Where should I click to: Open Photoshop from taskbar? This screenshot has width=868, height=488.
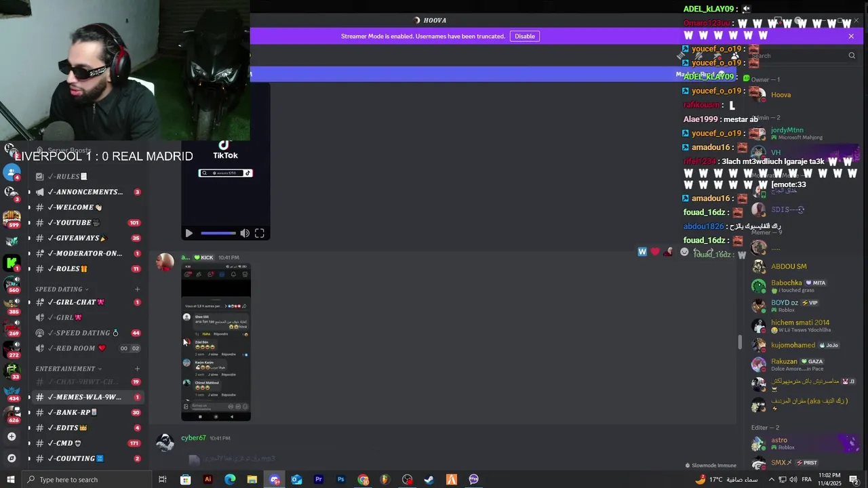click(340, 479)
